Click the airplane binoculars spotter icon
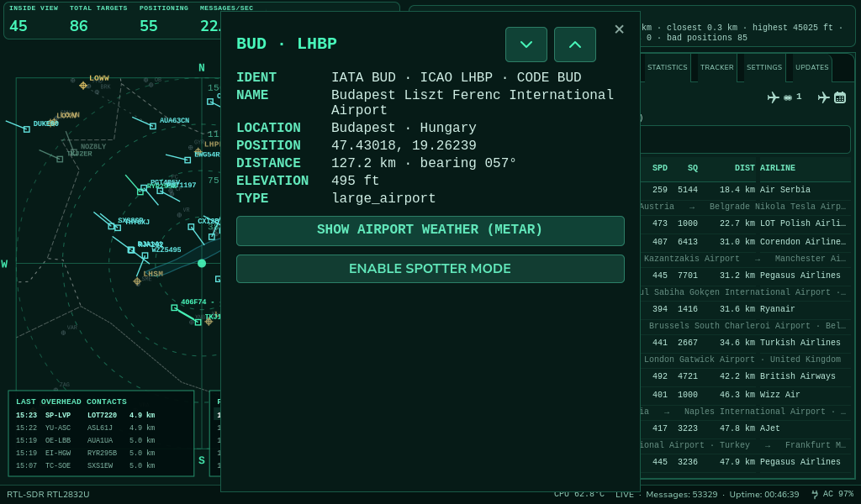Screen dimensions: 861x504 784,97
